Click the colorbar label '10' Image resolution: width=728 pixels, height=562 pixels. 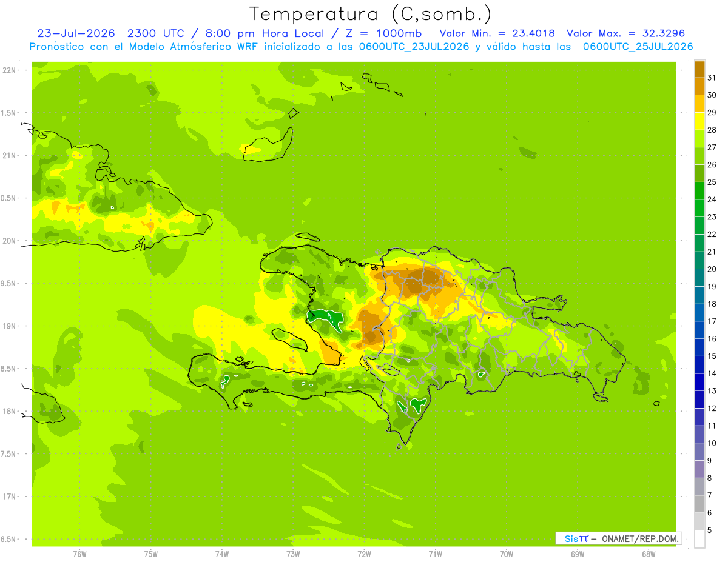pyautogui.click(x=712, y=443)
